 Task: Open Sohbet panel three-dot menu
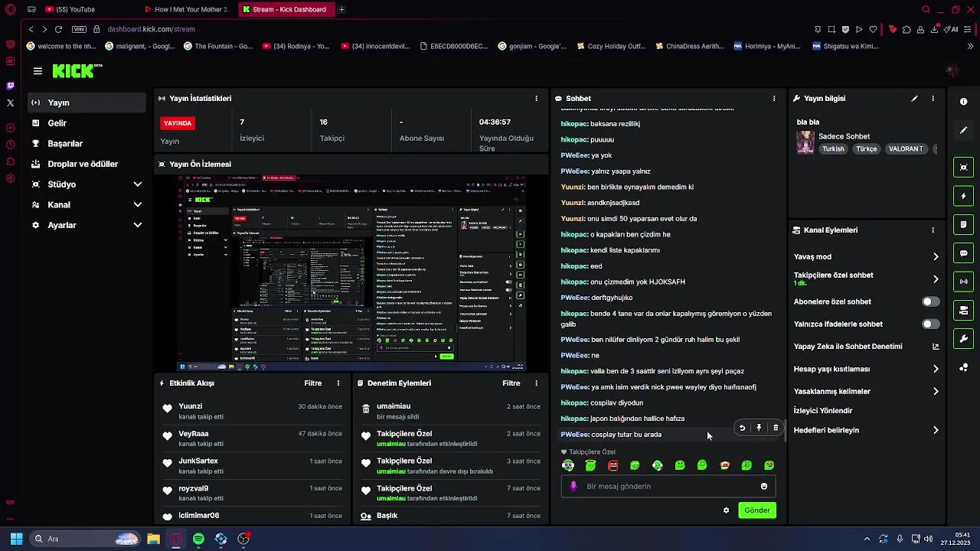click(774, 99)
